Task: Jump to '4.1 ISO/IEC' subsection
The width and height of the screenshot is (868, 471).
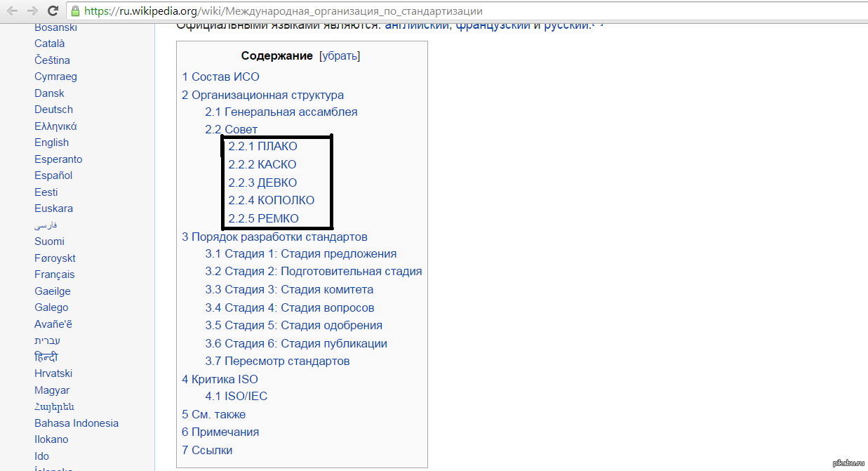Action: coord(236,396)
